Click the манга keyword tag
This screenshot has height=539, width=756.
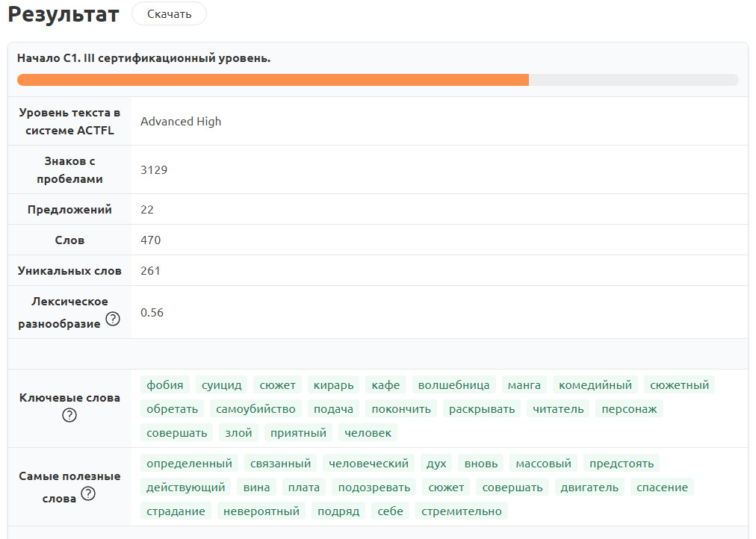click(524, 385)
